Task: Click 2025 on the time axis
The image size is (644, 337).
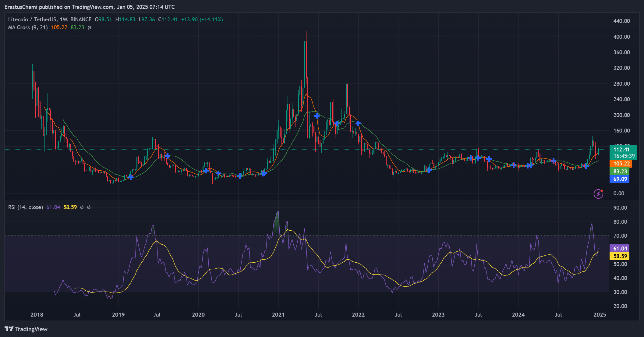Action: coord(599,314)
